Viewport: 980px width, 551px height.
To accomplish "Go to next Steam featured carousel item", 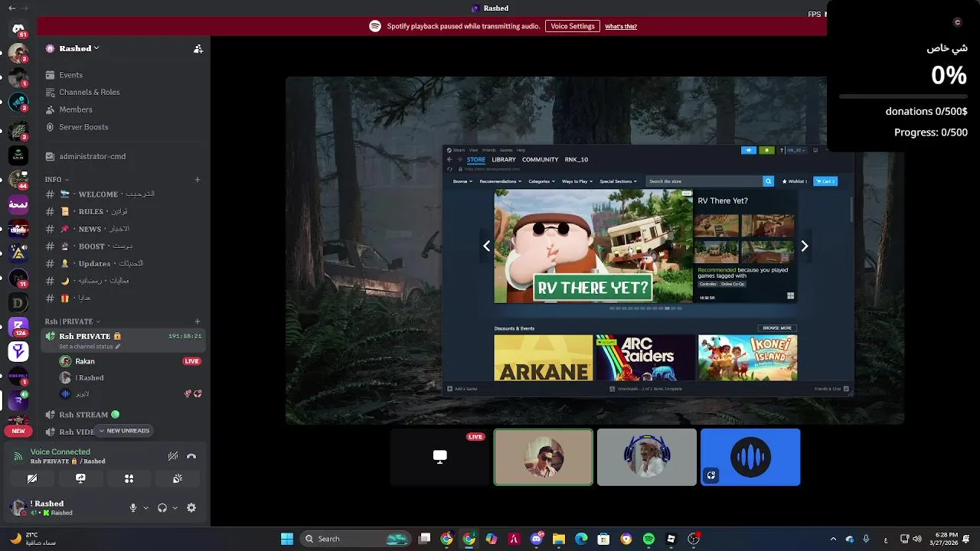I will [x=804, y=246].
